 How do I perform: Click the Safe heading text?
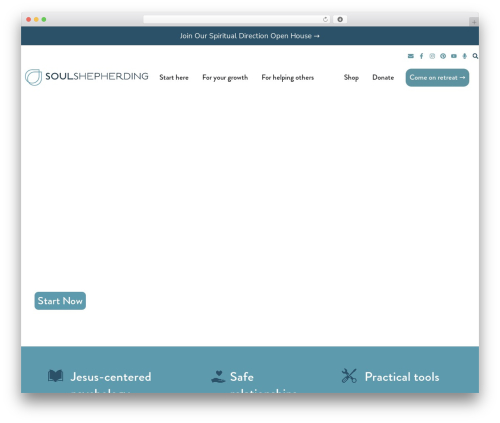[242, 377]
